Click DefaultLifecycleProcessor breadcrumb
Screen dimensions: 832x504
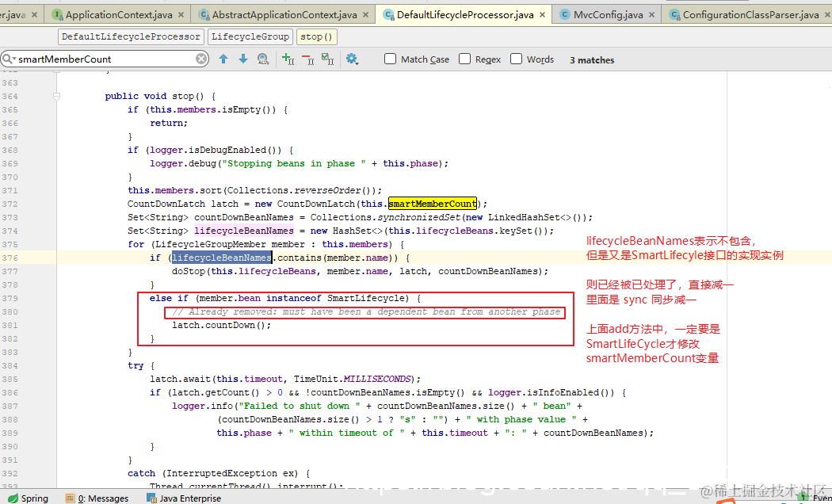pyautogui.click(x=131, y=36)
